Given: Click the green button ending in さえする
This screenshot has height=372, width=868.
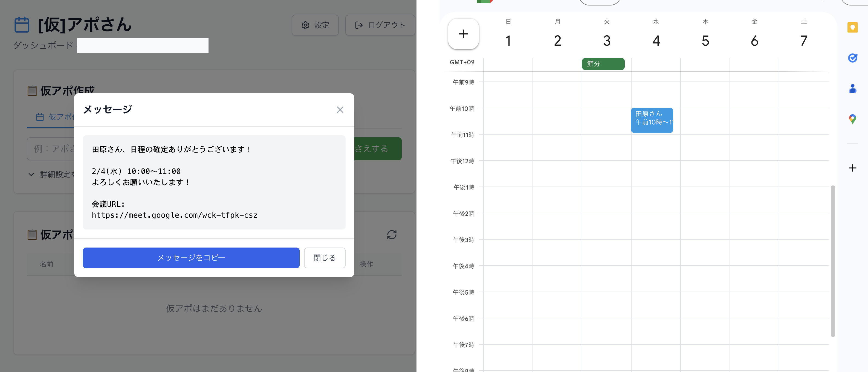Looking at the screenshot, I should 377,149.
